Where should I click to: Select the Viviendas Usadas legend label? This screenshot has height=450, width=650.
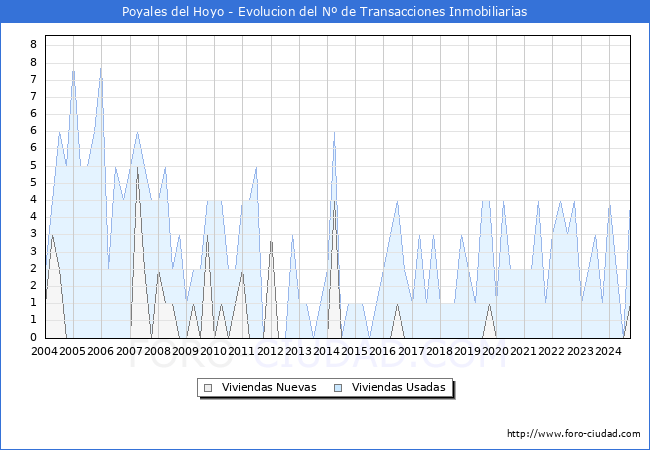tap(399, 387)
